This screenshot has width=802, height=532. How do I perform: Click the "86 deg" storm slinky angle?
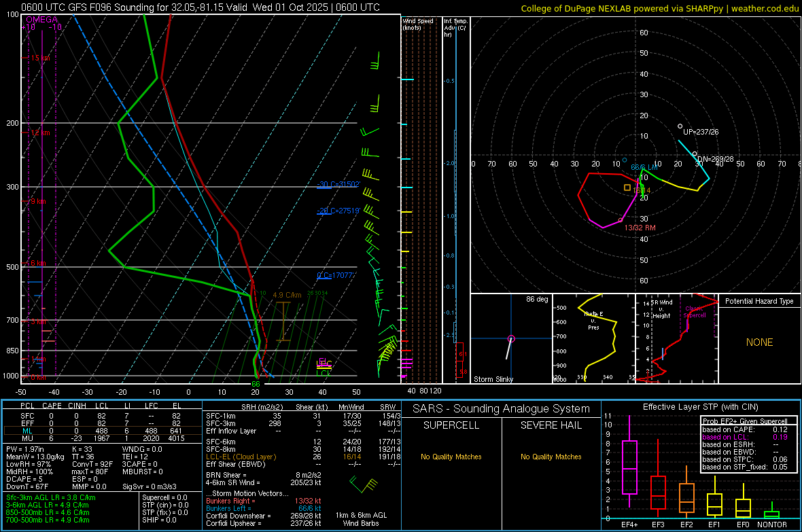point(537,299)
